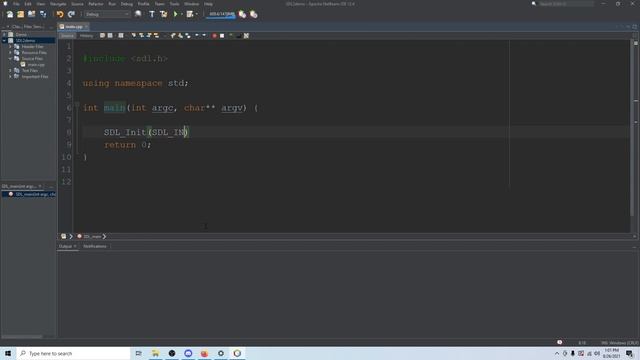Viewport: 640px width, 360px height.
Task: Open Task View on the taskbar
Action: [139, 353]
